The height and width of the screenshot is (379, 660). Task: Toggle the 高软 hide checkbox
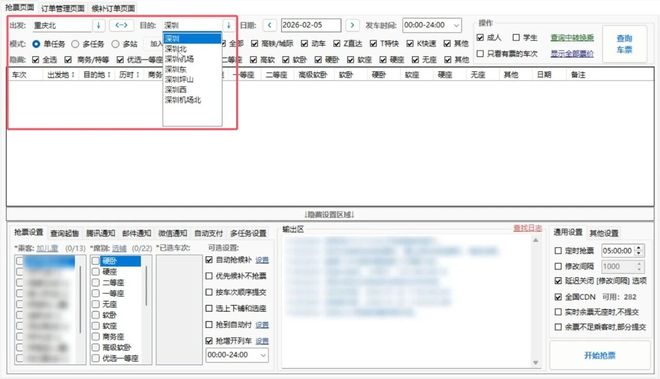tap(253, 60)
